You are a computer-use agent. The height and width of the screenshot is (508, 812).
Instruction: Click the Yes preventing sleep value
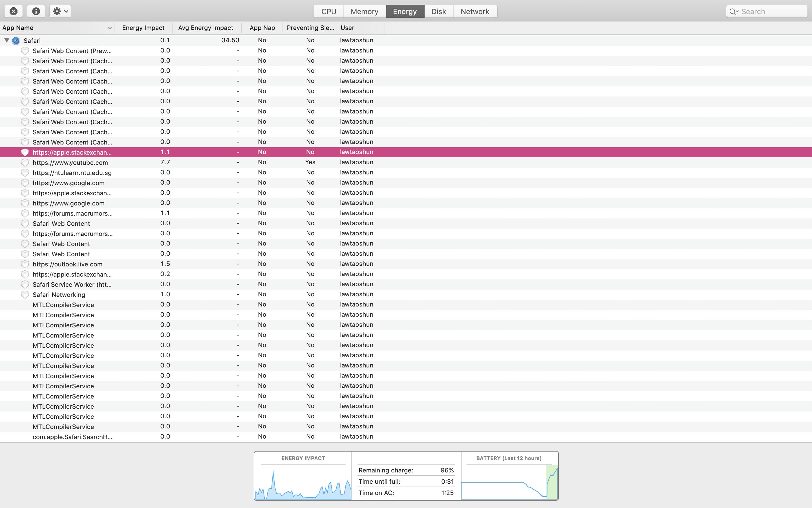pyautogui.click(x=310, y=162)
